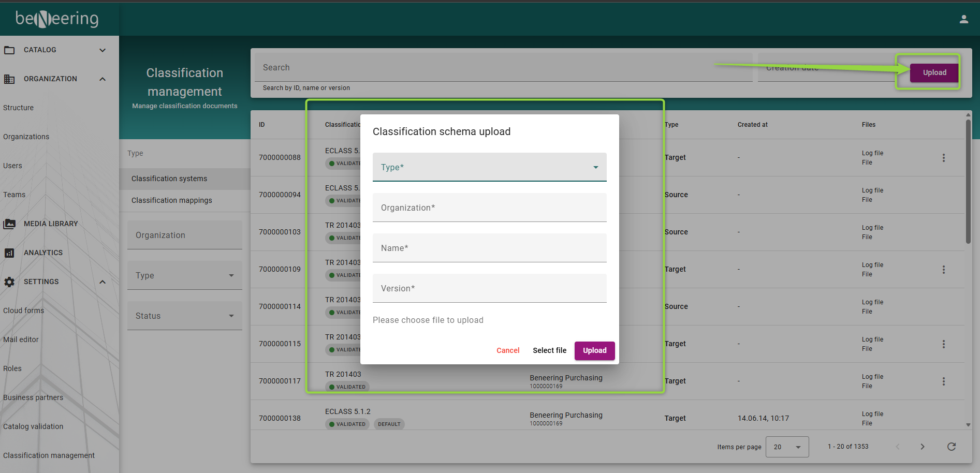This screenshot has width=980, height=473.
Task: Click the refresh icon in table footer
Action: coord(951,447)
